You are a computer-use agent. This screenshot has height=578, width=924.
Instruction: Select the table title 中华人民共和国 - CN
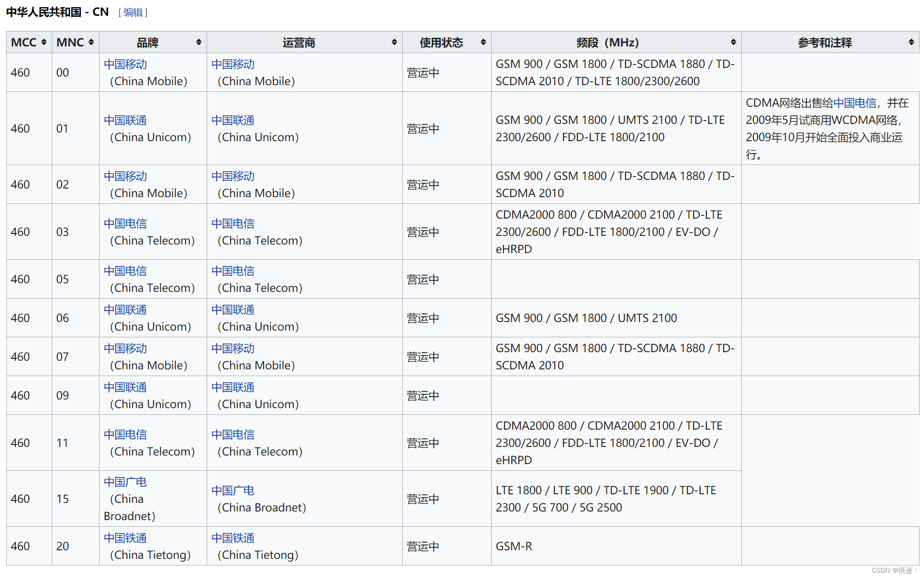click(x=57, y=11)
